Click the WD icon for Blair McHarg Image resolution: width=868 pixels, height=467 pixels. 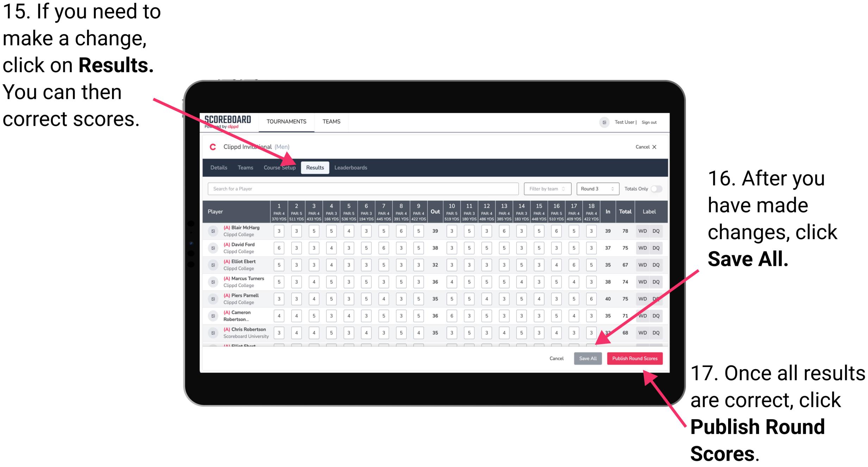coord(640,231)
